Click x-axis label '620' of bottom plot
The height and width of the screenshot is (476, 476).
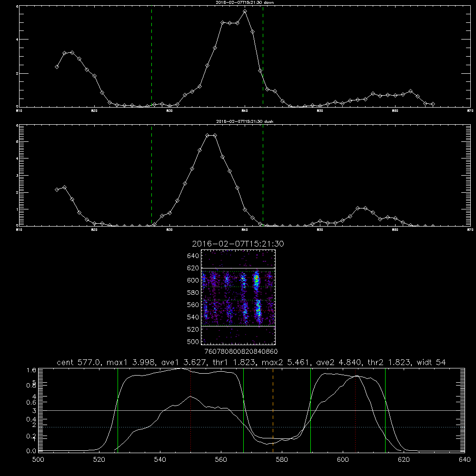click(x=404, y=460)
